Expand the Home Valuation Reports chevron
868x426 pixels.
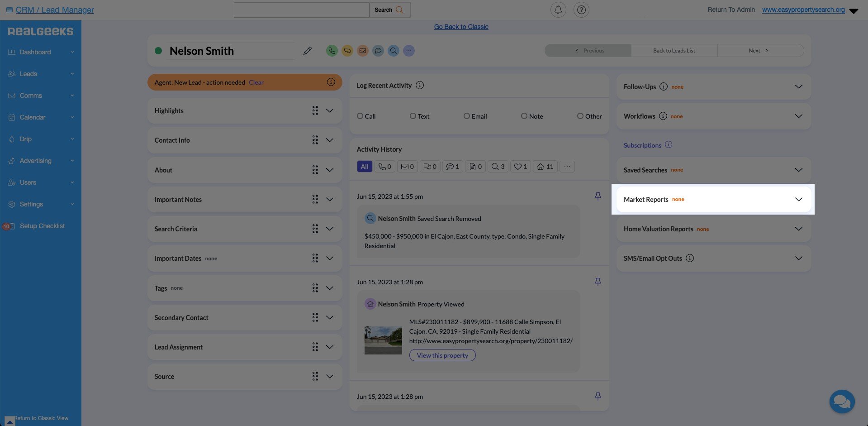[799, 229]
